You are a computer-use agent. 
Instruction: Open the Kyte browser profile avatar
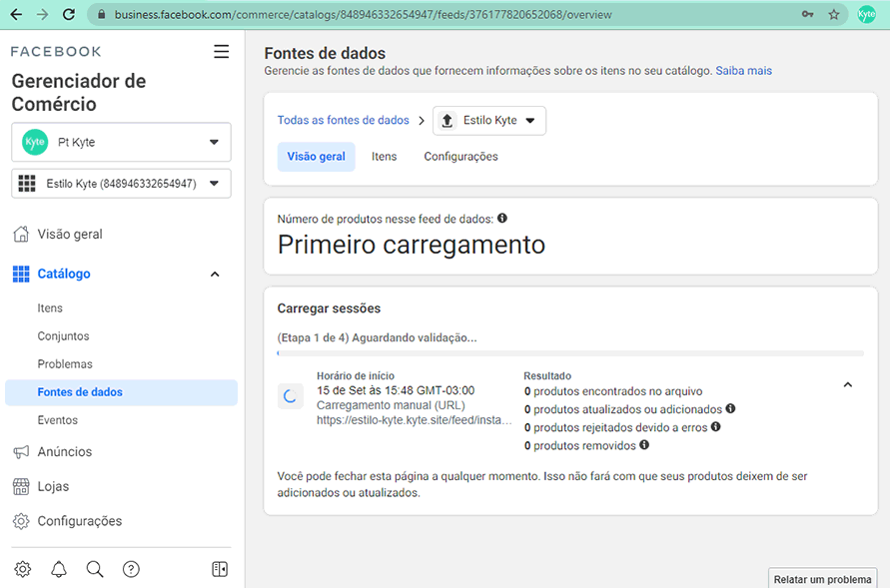(866, 14)
